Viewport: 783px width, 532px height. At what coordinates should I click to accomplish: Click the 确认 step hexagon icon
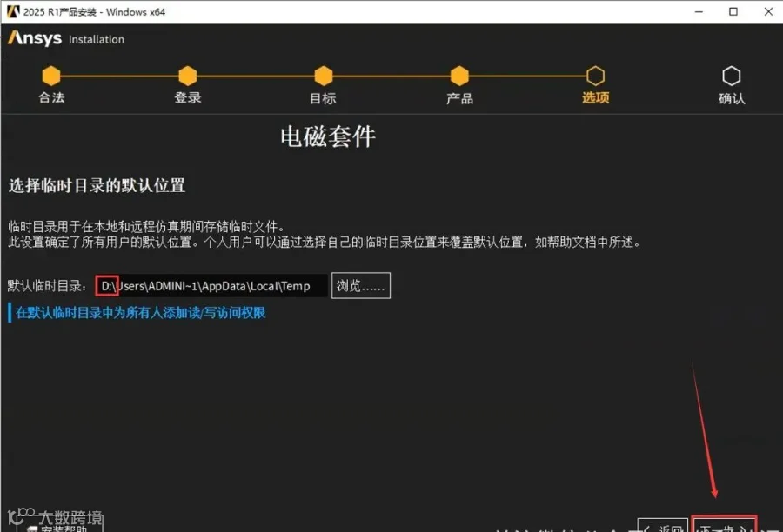click(x=732, y=76)
